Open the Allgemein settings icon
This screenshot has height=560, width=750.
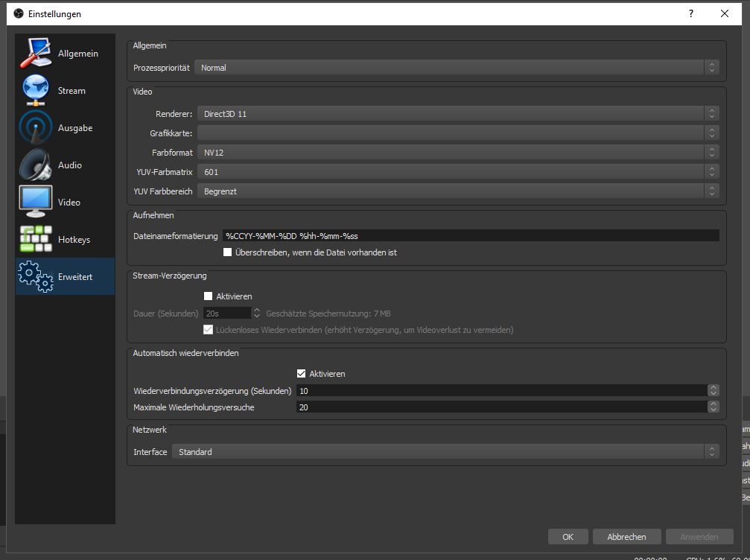35,54
